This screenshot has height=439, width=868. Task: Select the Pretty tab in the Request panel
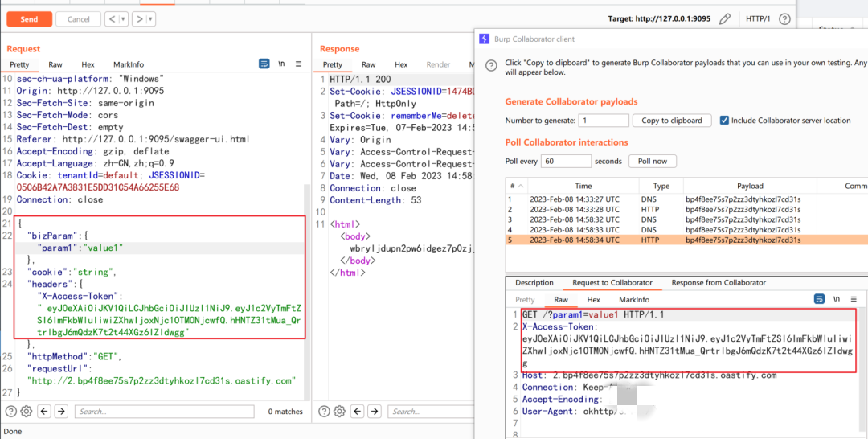click(19, 64)
